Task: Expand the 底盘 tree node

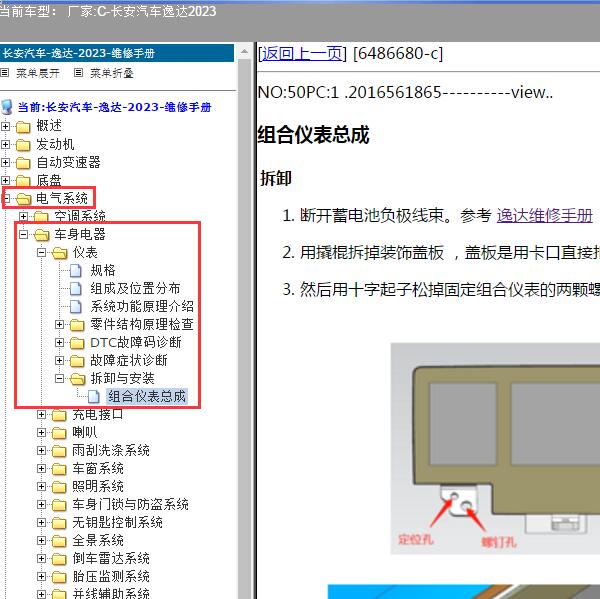Action: 5,180
